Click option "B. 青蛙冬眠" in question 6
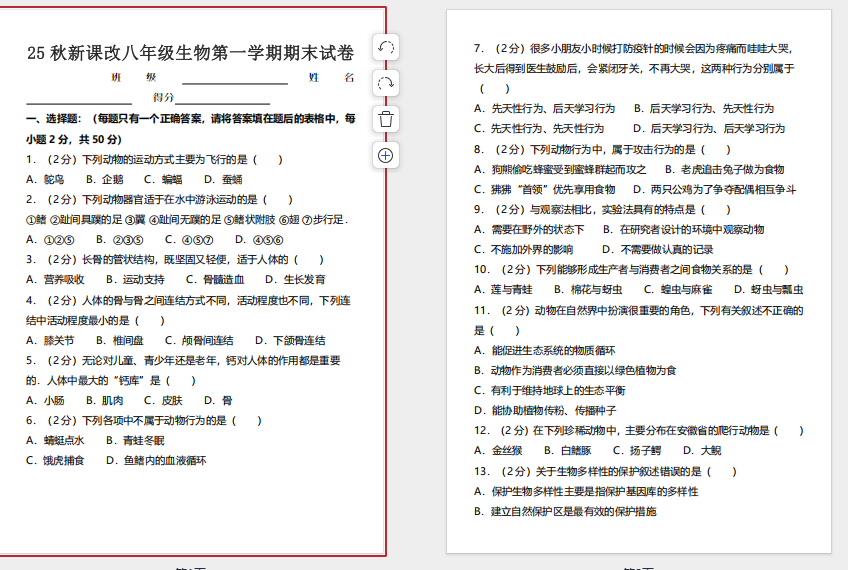 pos(135,440)
